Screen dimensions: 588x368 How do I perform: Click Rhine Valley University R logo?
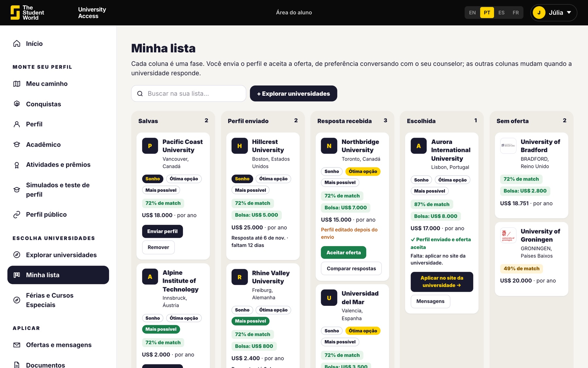click(x=239, y=277)
